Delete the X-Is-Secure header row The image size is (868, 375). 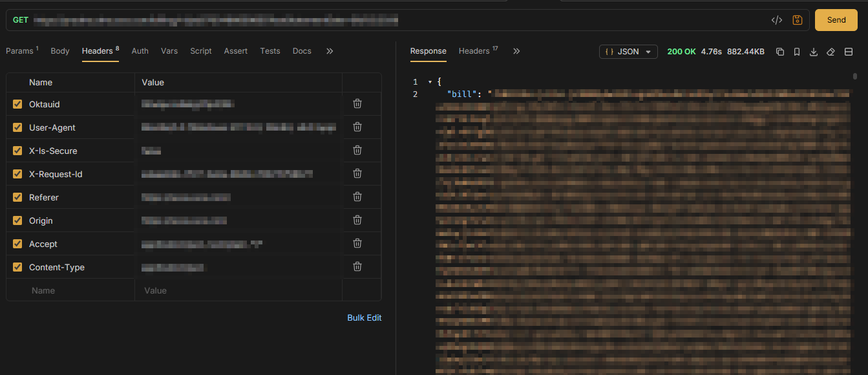point(357,150)
